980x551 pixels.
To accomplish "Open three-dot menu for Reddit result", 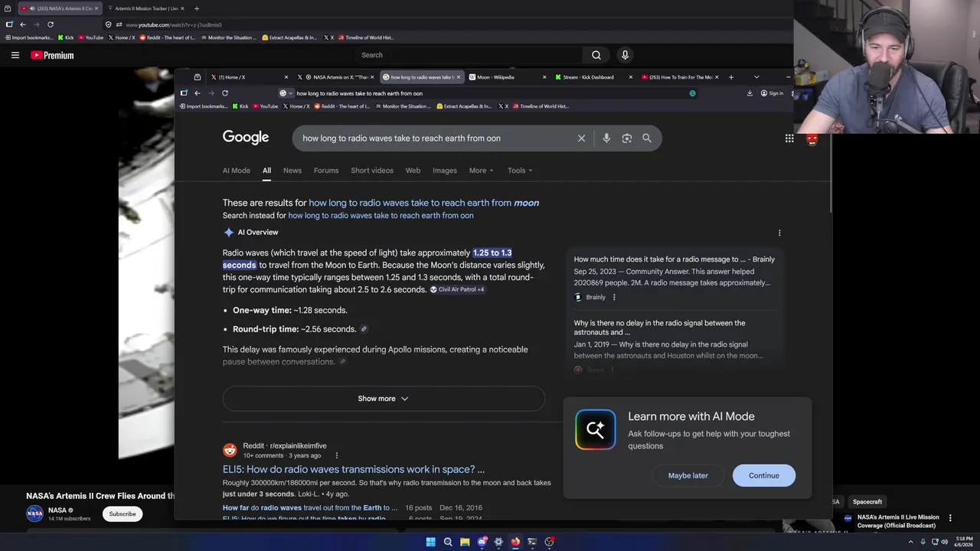I will tap(336, 455).
